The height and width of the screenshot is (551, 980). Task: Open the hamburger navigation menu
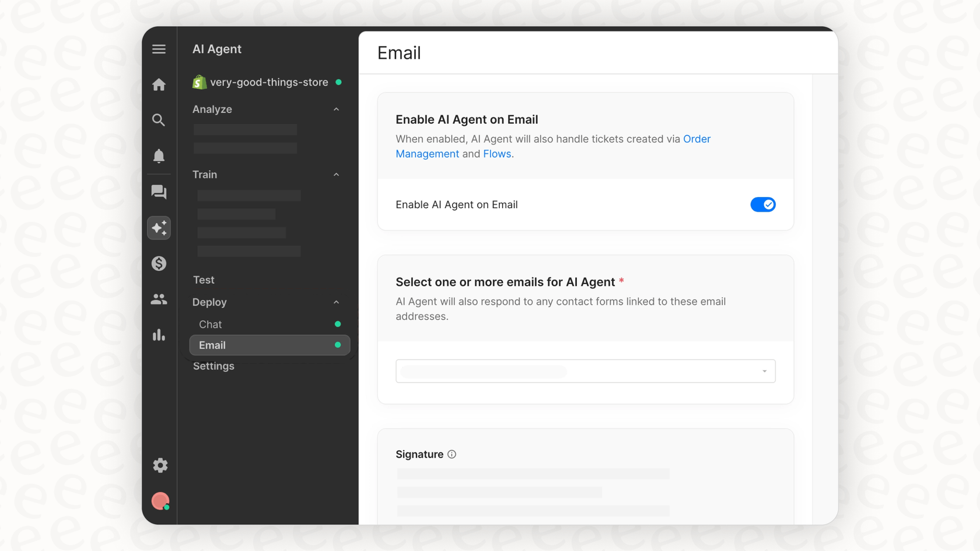[159, 49]
